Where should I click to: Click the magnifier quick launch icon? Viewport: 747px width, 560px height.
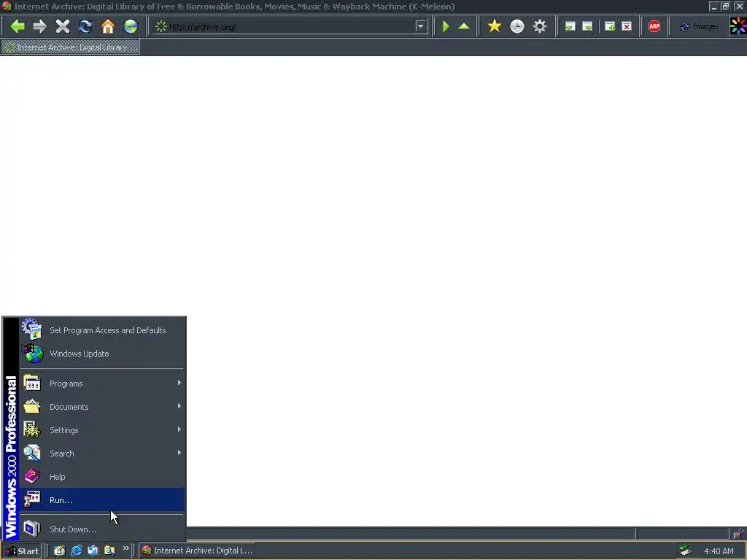(x=109, y=551)
